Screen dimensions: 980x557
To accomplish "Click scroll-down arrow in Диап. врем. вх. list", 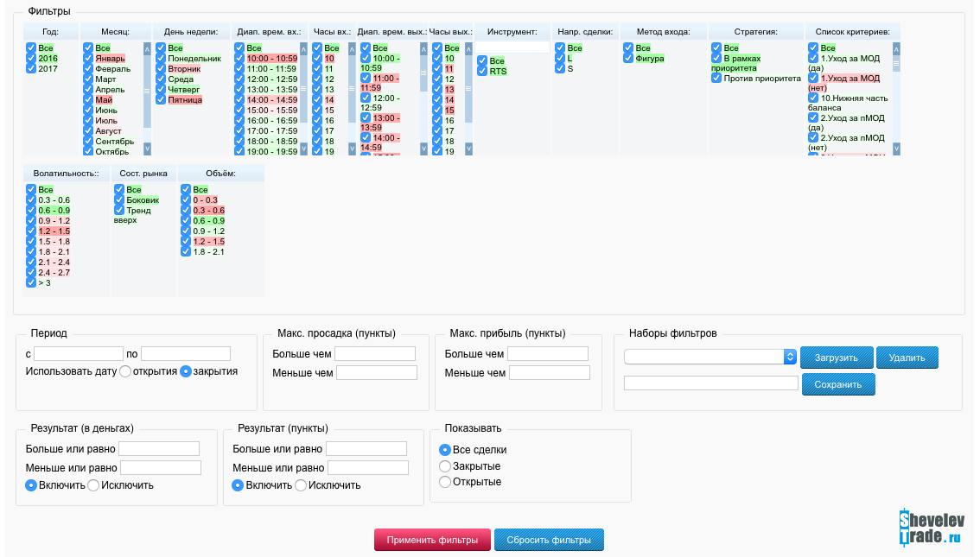I will coord(302,149).
